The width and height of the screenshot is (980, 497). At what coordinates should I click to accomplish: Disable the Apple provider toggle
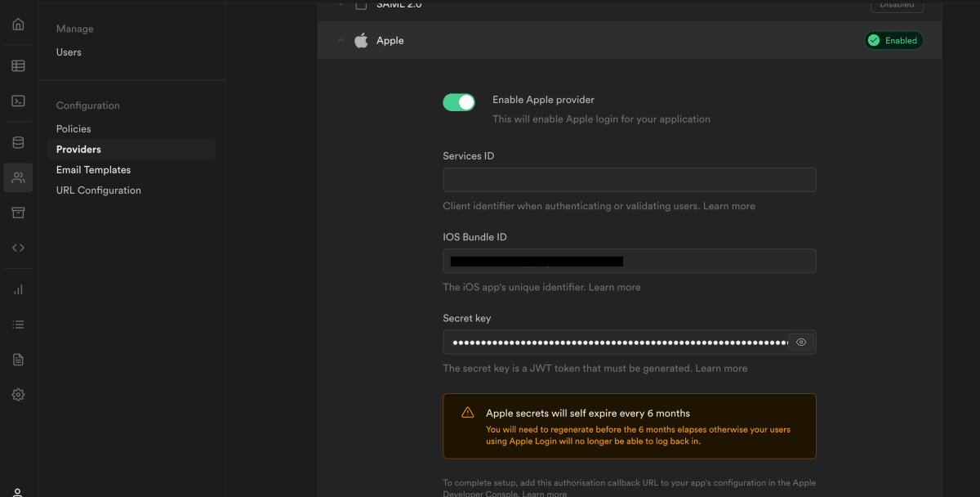tap(459, 102)
